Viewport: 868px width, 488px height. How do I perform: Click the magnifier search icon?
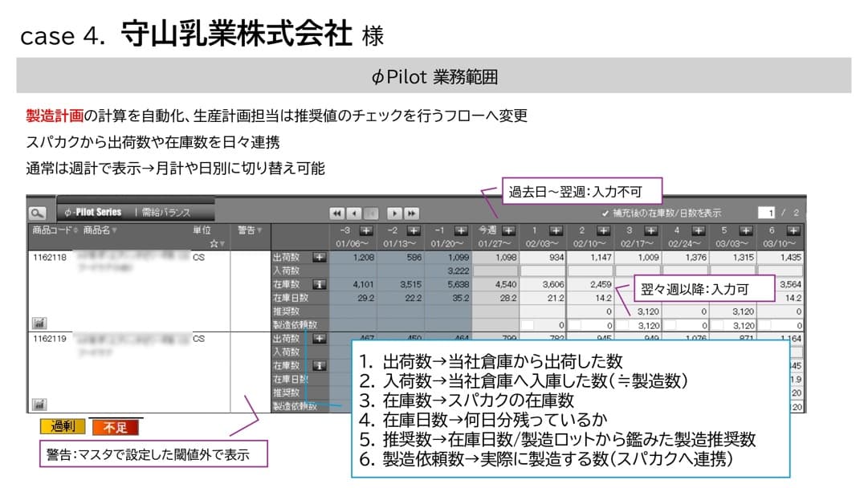pyautogui.click(x=37, y=213)
